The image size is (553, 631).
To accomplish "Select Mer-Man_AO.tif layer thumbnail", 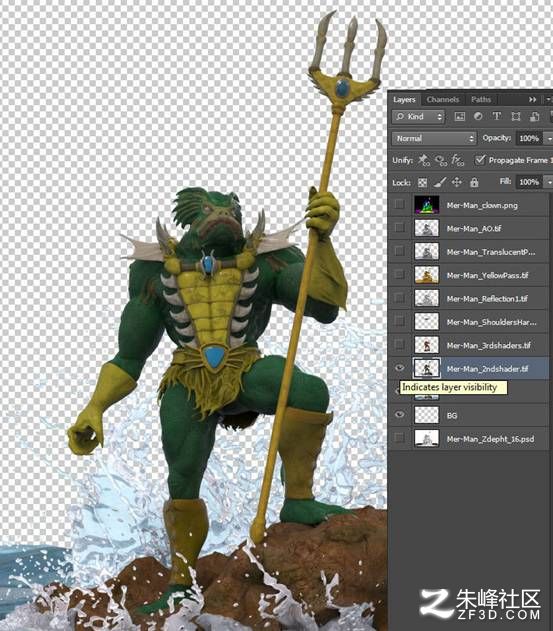I will [x=427, y=228].
